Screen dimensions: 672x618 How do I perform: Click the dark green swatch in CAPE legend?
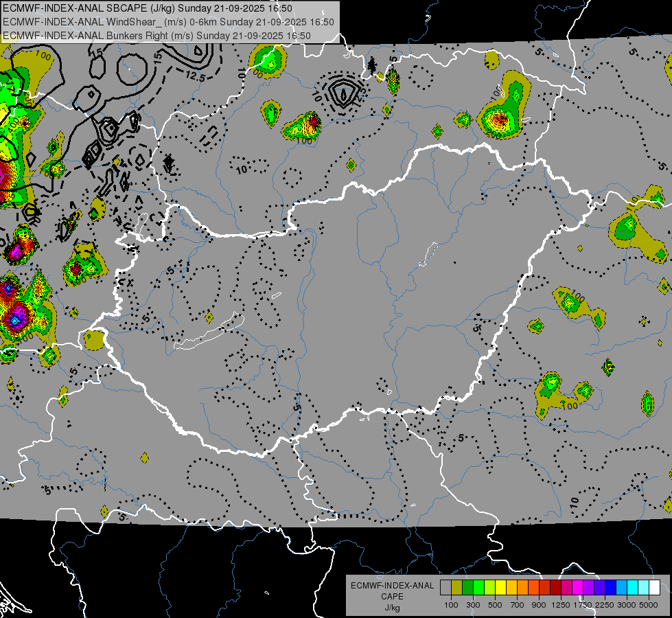click(x=467, y=587)
